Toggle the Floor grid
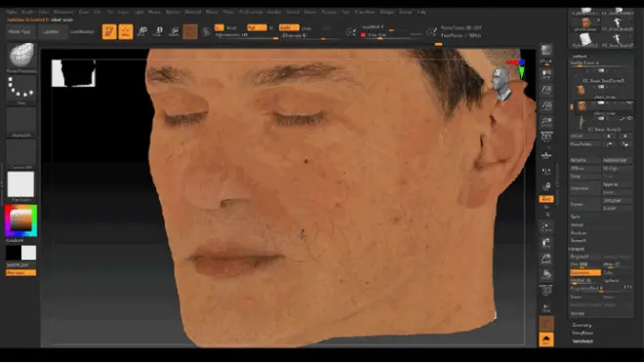 coord(546,155)
